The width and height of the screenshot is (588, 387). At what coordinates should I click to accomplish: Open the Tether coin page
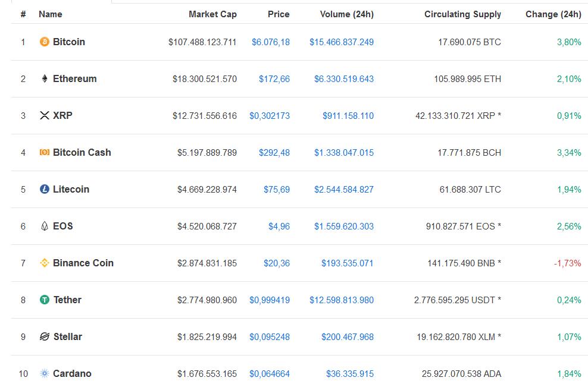(x=67, y=300)
